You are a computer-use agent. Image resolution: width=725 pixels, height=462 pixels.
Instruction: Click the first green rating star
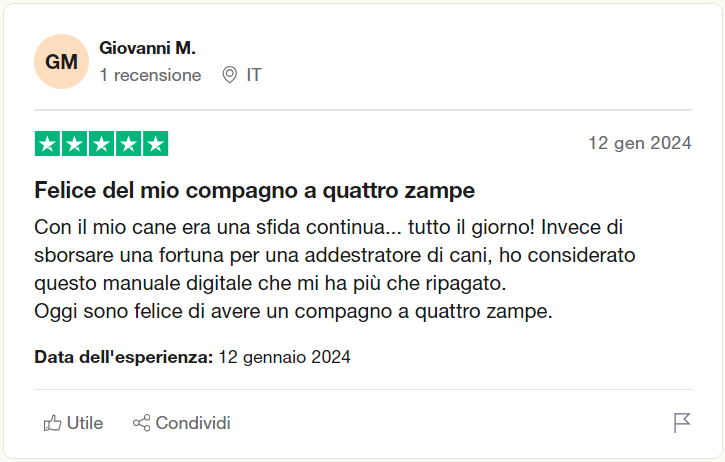(47, 144)
